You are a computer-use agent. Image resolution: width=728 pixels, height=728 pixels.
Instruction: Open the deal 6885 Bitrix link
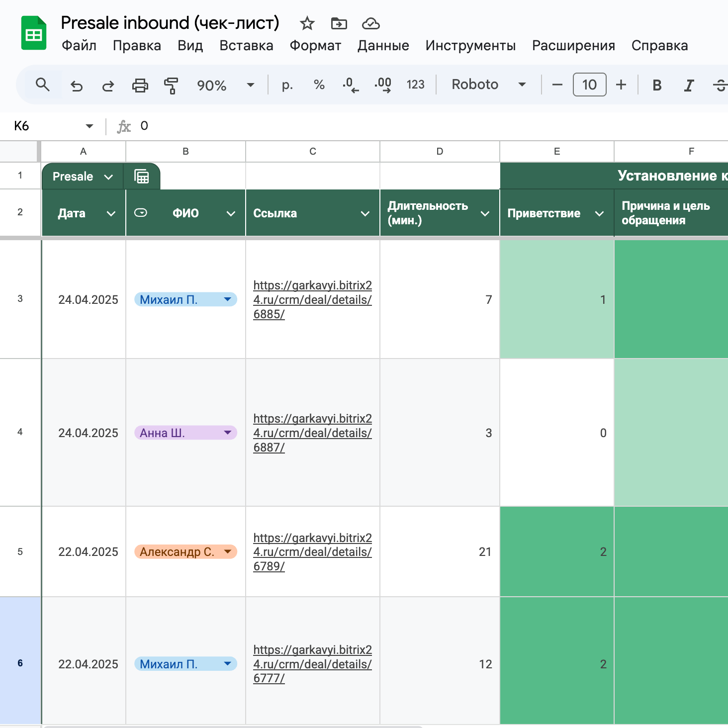pos(312,299)
